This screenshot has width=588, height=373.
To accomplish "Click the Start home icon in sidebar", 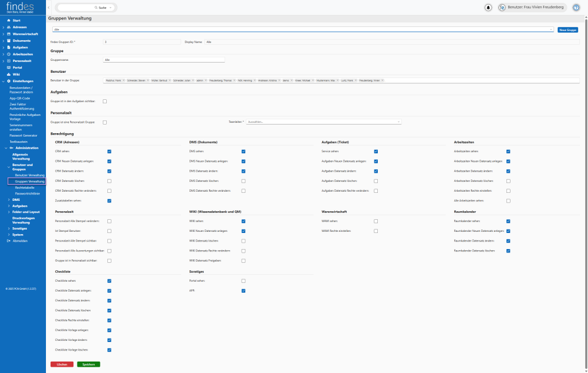I will [x=9, y=20].
